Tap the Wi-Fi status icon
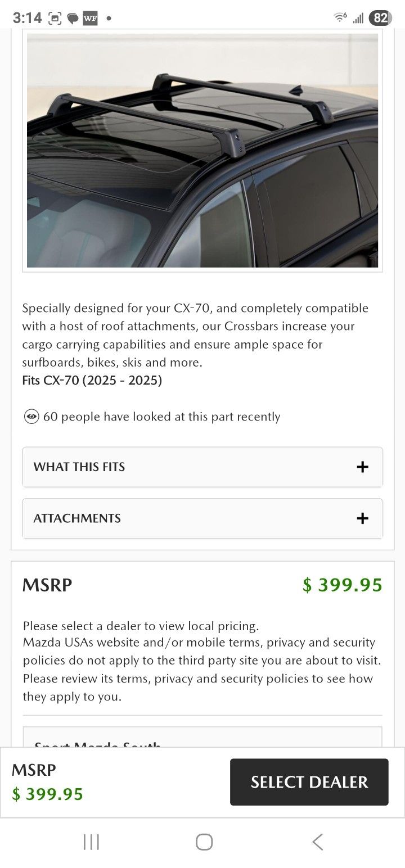 pos(340,18)
